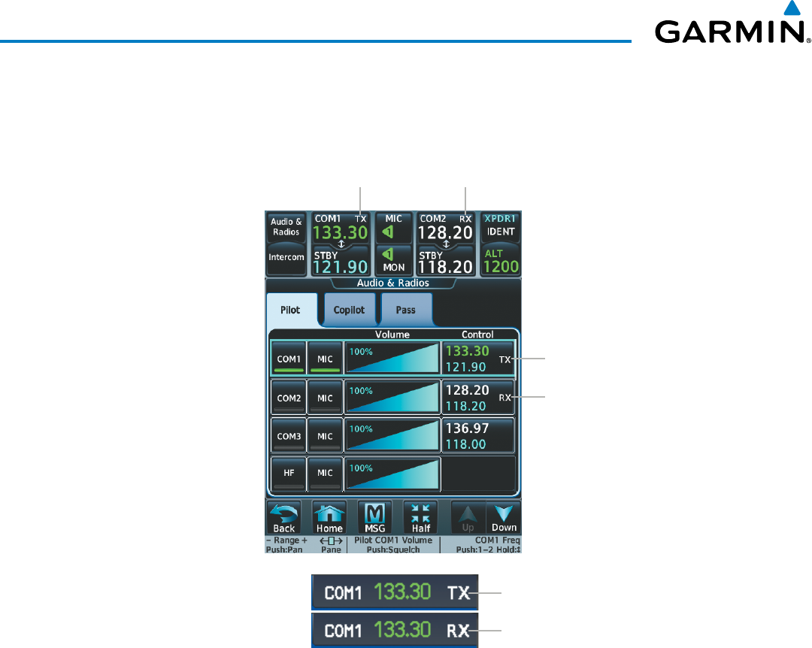
Task: Select the COM1 volume slider
Action: [392, 359]
